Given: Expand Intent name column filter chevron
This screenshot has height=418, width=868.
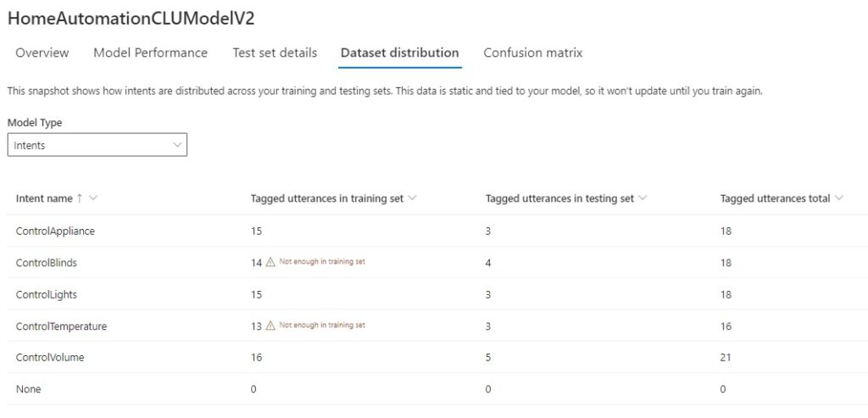Looking at the screenshot, I should (93, 198).
